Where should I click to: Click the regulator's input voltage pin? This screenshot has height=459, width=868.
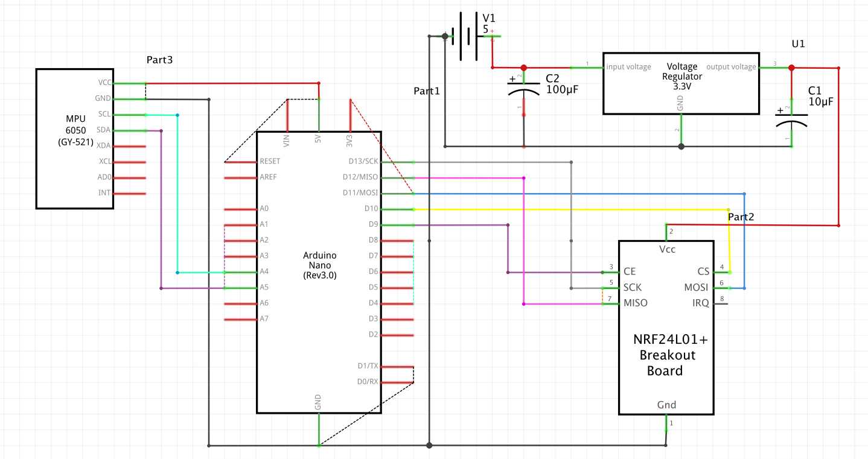(587, 68)
